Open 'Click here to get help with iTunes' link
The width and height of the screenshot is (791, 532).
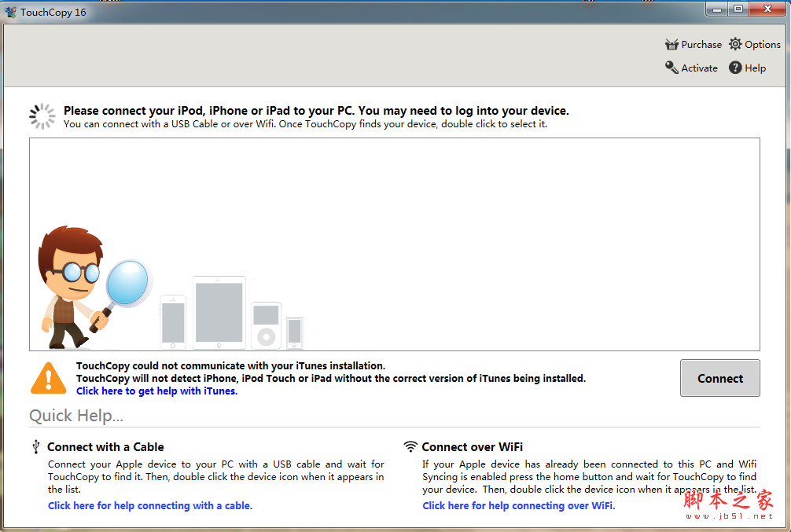[157, 391]
